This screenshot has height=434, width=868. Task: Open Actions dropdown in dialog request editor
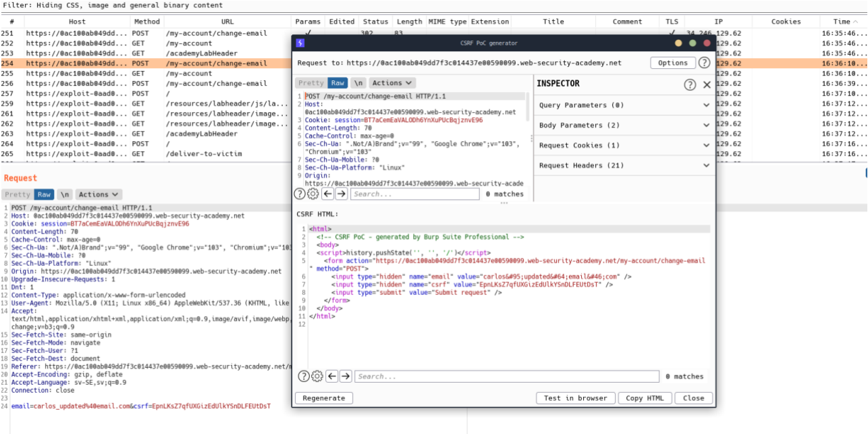coord(391,83)
